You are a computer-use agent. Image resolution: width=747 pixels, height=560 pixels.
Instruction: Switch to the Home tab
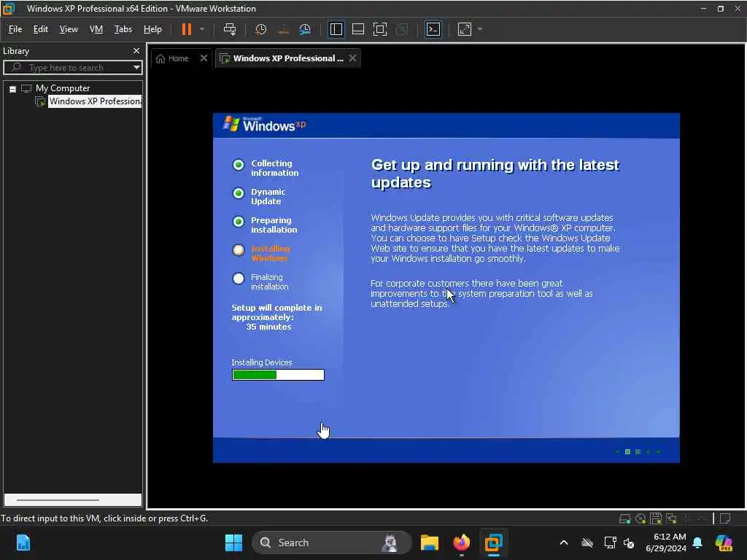click(172, 58)
